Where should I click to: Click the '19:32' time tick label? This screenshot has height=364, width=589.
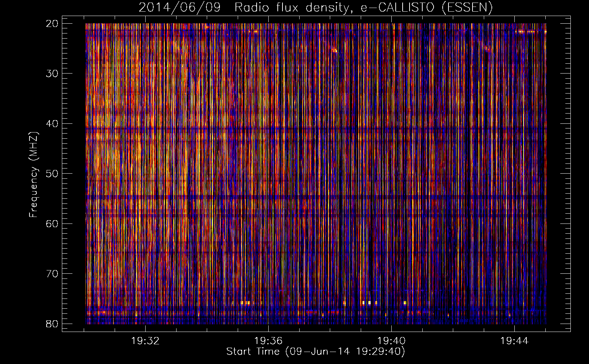(145, 341)
